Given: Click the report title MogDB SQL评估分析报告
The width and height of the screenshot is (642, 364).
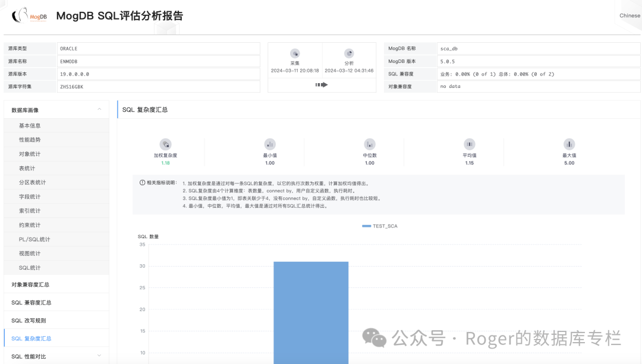Looking at the screenshot, I should pos(119,15).
